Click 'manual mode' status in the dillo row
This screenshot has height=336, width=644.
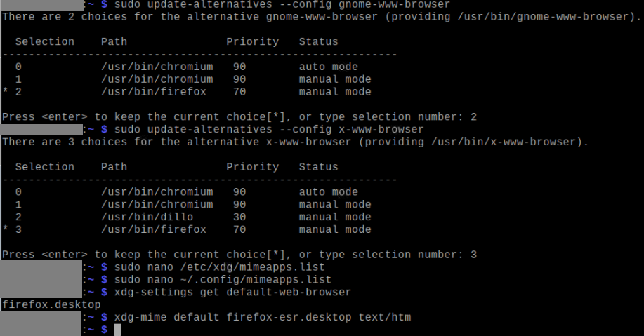tap(335, 217)
